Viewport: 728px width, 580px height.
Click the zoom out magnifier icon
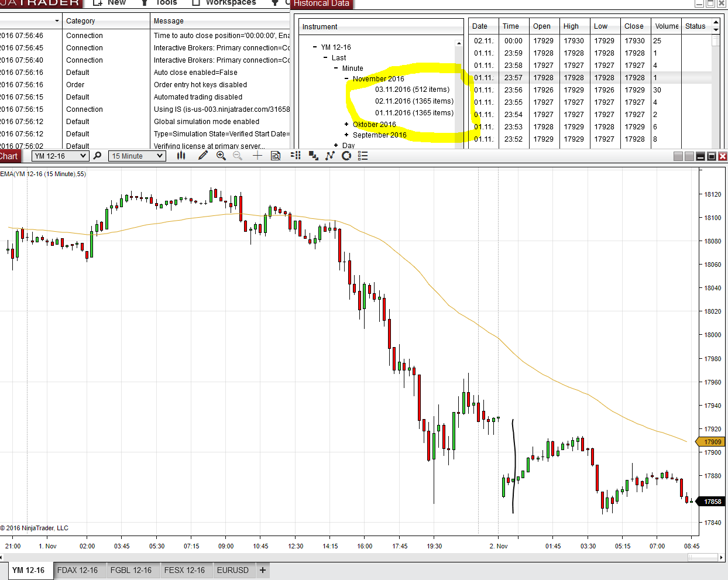238,156
